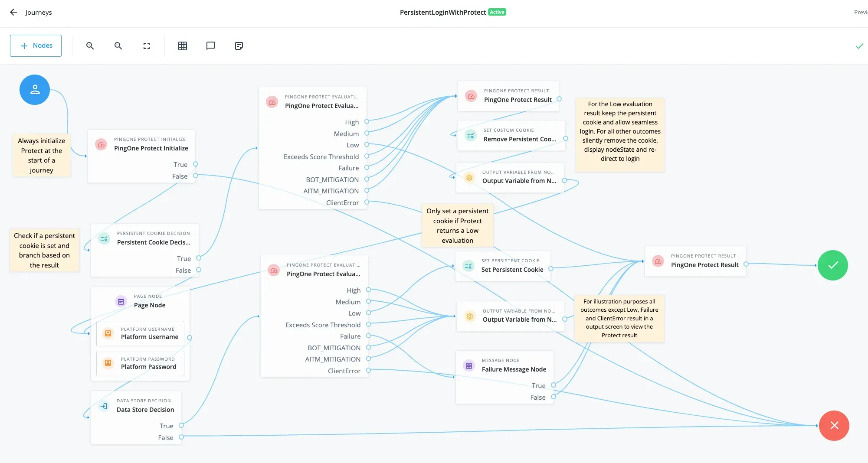Open the Preview panel
The width and height of the screenshot is (868, 463).
861,12
